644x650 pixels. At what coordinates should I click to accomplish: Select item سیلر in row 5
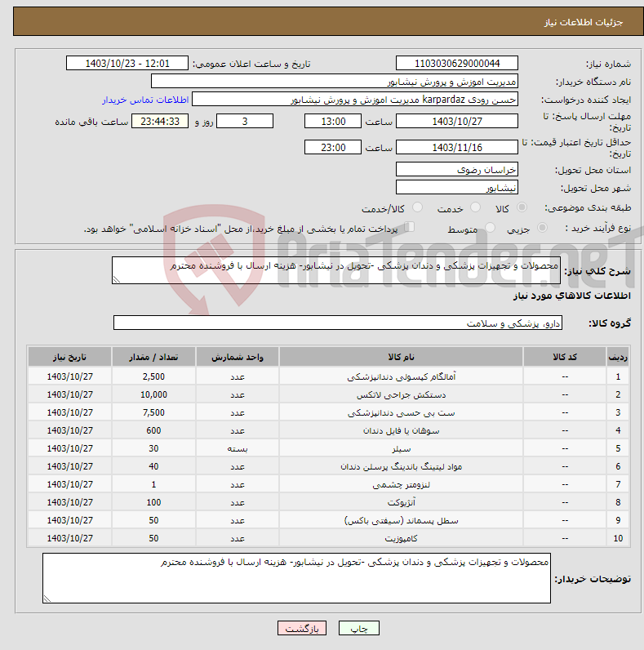(401, 448)
